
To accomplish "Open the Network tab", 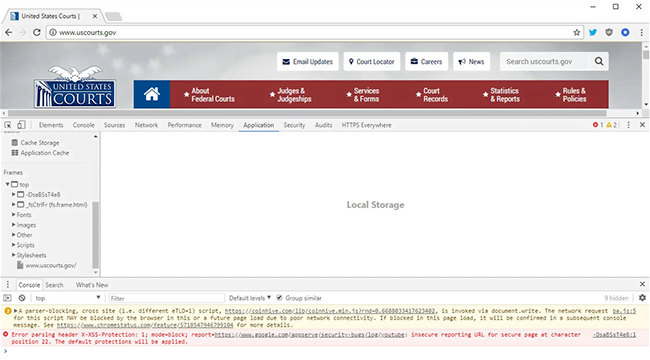I will 146,125.
